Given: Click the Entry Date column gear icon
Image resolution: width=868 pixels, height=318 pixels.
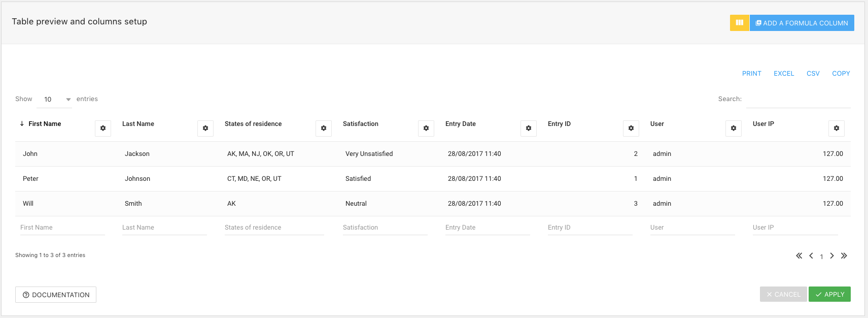Looking at the screenshot, I should 529,129.
